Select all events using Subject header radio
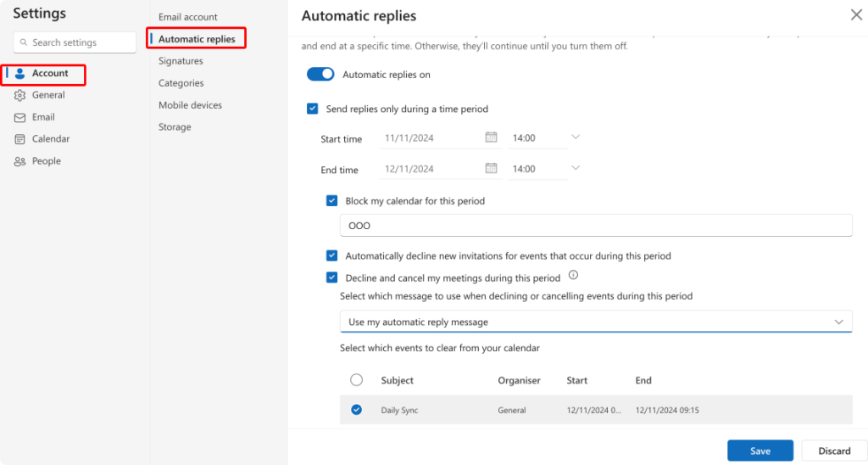 [356, 380]
